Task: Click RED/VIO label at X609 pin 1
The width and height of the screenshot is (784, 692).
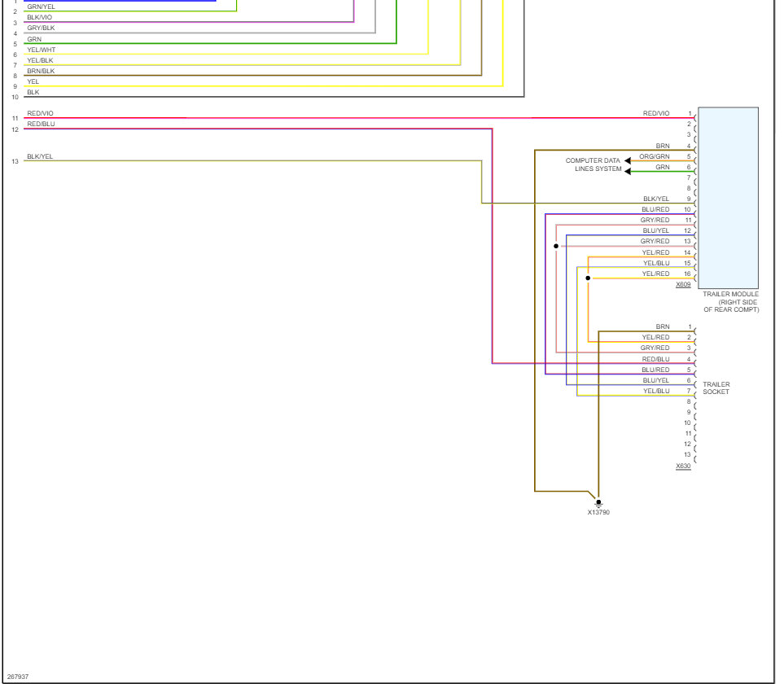Action: click(656, 113)
